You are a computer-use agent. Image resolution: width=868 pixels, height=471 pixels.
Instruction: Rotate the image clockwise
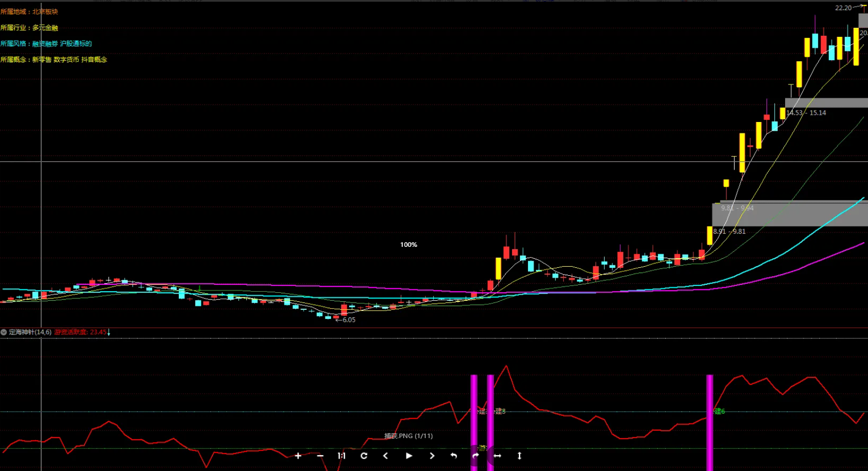click(x=475, y=456)
